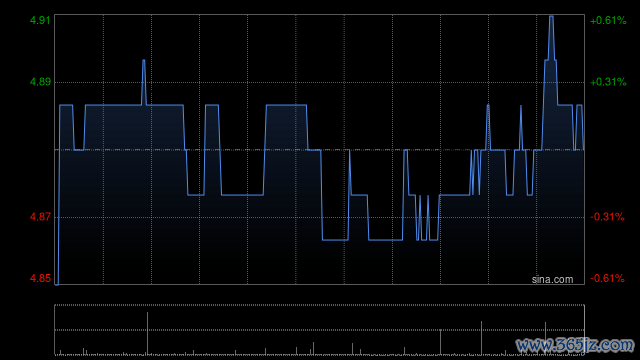Click the 4.91 price axis label
The image size is (640, 360).
point(40,20)
